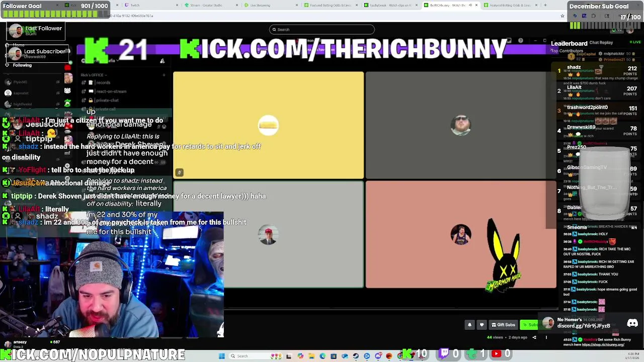Screen dimensions: 644x362
Task: Bookmark this page with the star icon
Action: [x=562, y=16]
